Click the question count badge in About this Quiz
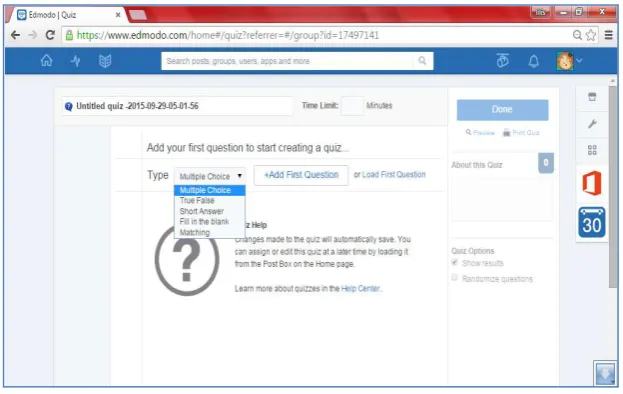Image resolution: width=623 pixels, height=394 pixels. pos(546,163)
